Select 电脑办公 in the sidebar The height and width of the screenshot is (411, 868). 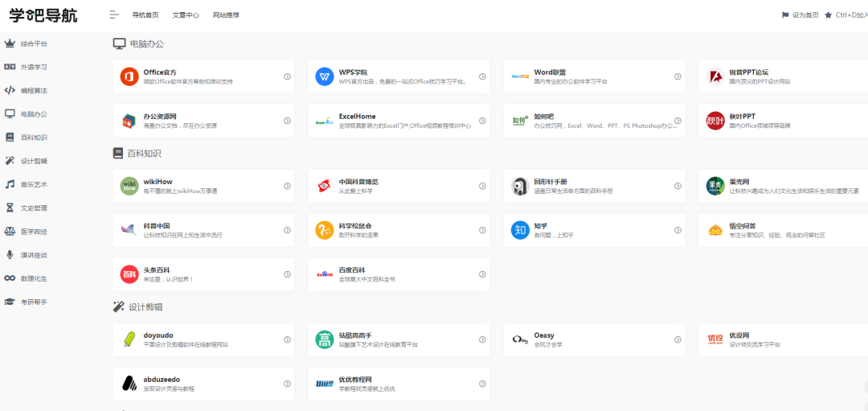(34, 114)
